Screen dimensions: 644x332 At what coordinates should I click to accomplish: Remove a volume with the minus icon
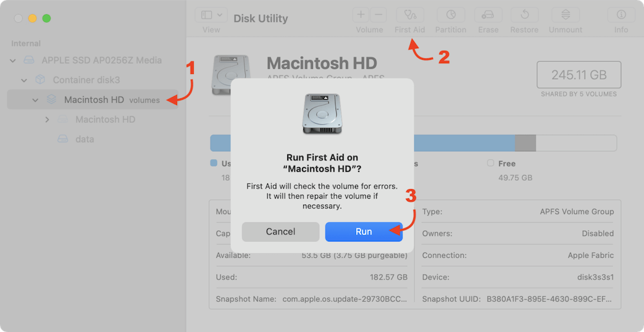tap(378, 15)
